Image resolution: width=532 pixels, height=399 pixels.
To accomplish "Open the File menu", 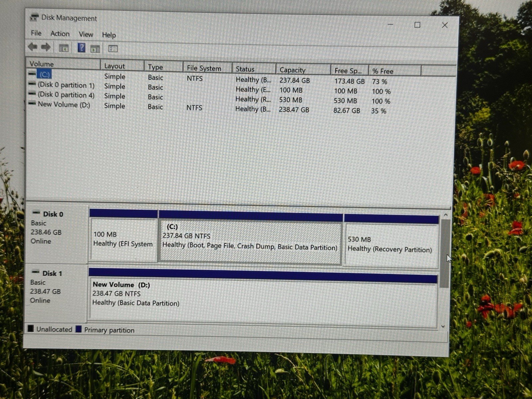I will 36,33.
